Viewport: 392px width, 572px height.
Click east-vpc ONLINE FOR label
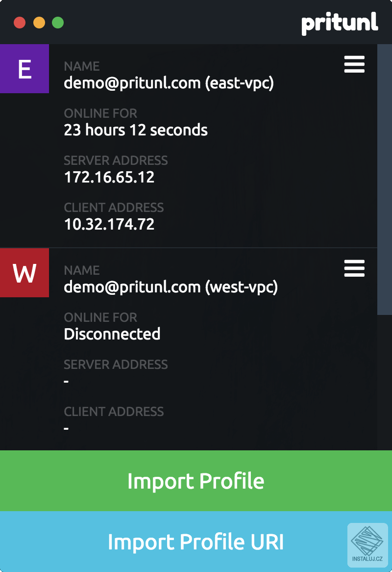pyautogui.click(x=100, y=113)
